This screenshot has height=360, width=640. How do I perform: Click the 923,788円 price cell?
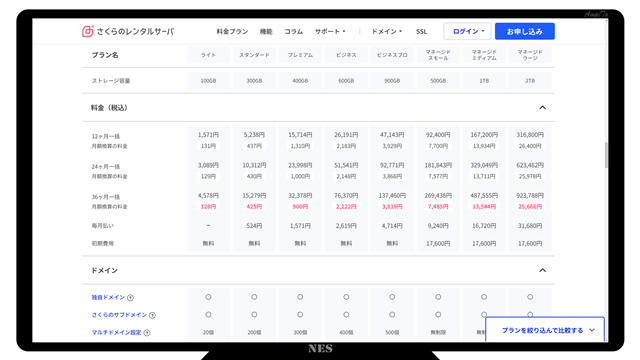(x=530, y=196)
